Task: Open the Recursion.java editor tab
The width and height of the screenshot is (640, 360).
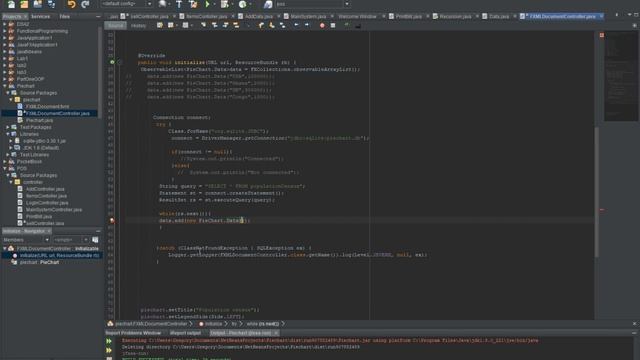Action: click(455, 16)
